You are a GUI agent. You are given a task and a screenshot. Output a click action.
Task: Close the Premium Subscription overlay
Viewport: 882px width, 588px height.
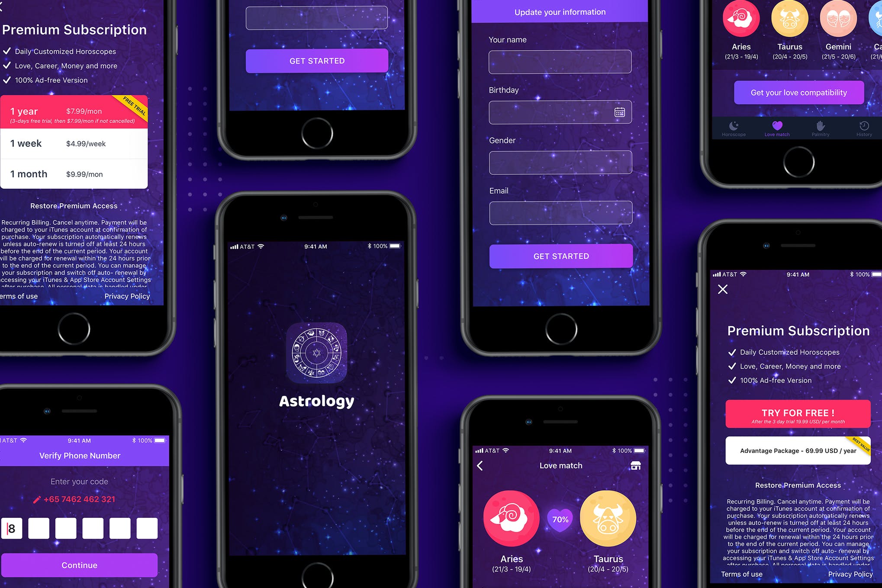tap(723, 289)
